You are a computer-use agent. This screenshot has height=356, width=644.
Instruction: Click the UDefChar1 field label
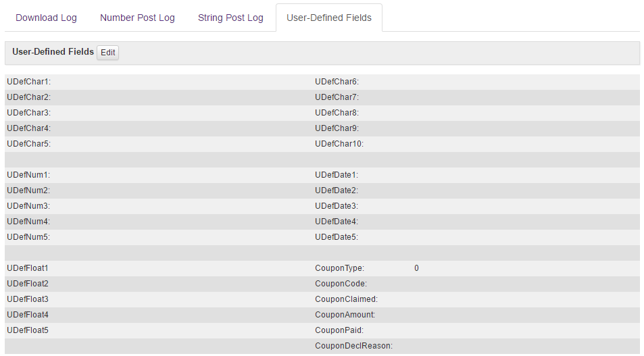pyautogui.click(x=29, y=82)
